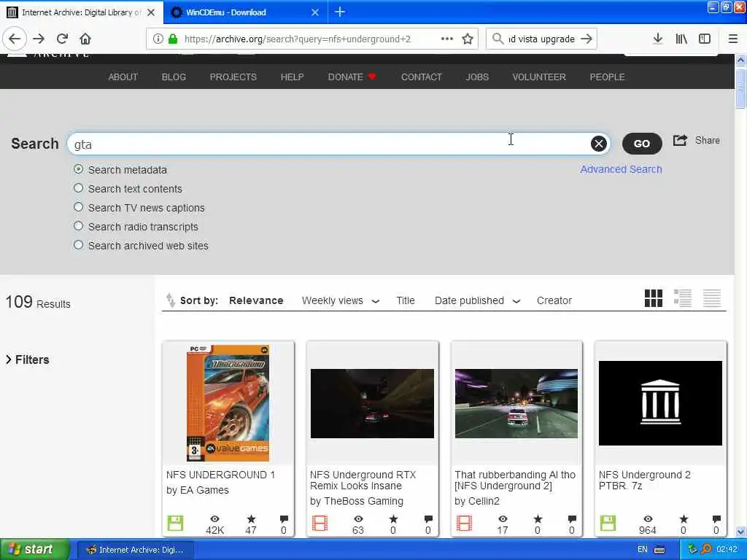The image size is (747, 560).
Task: Click software floppy icon on NFS UNDERGROUND 1
Action: [x=175, y=523]
